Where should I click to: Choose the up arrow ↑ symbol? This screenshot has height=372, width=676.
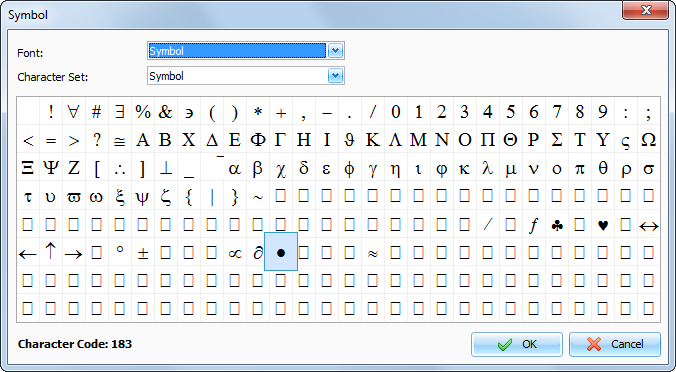click(x=51, y=253)
